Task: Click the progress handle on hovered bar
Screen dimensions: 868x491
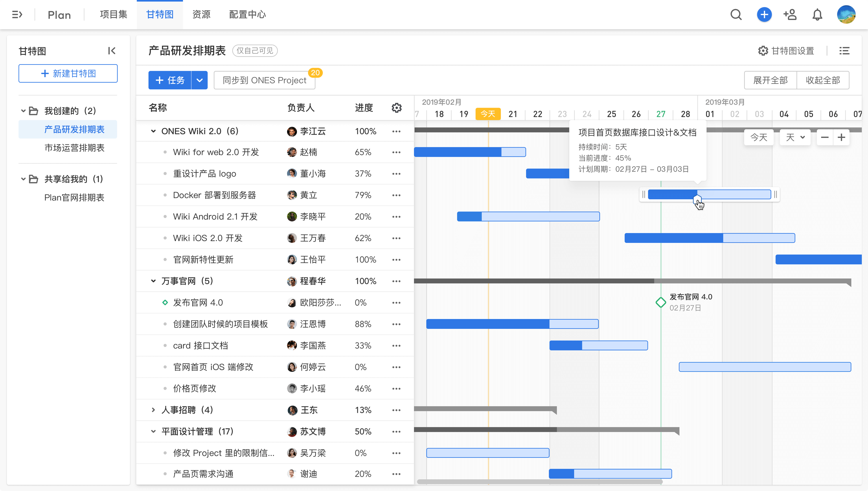Action: click(697, 199)
